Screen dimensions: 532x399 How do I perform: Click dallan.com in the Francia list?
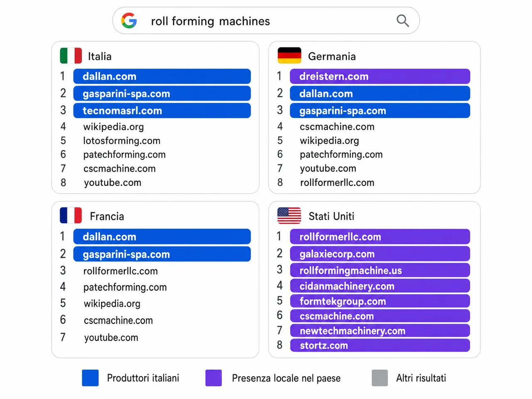click(x=162, y=236)
